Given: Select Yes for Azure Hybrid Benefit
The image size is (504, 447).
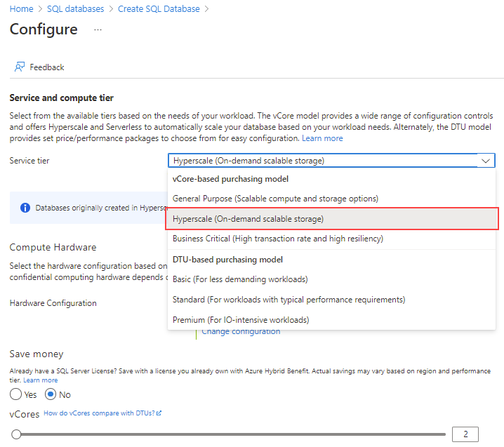Looking at the screenshot, I should pyautogui.click(x=15, y=394).
